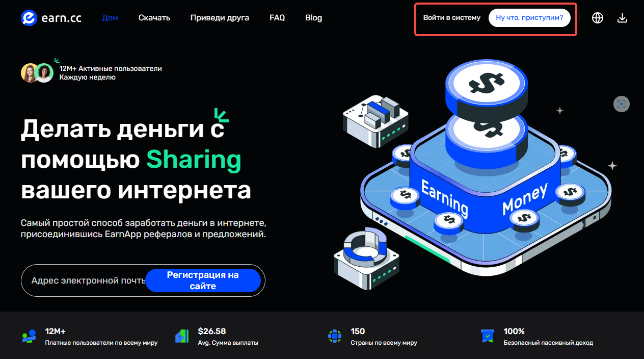The image size is (644, 359).
Task: Click the green Sharing headline word
Action: coord(194,160)
